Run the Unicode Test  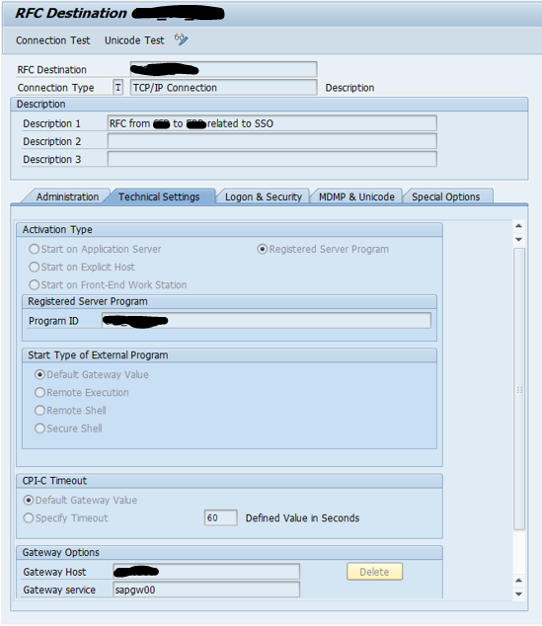[134, 40]
